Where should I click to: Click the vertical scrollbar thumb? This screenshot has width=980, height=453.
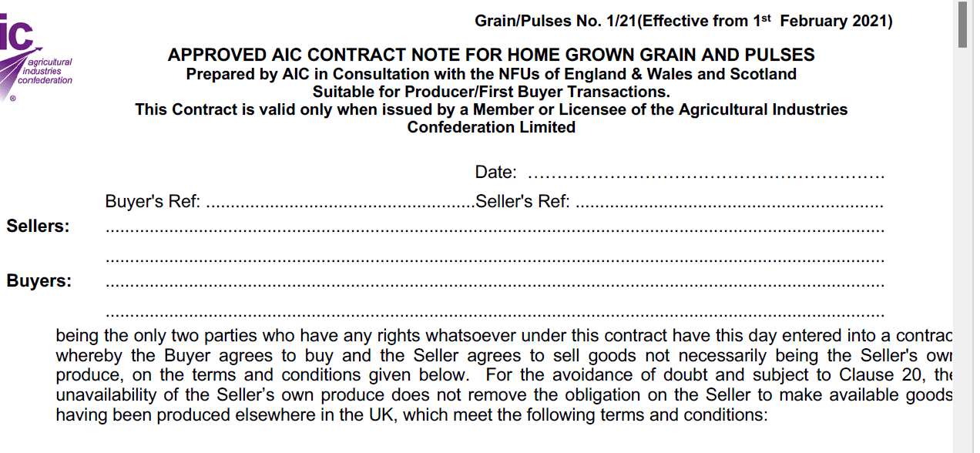[x=963, y=24]
